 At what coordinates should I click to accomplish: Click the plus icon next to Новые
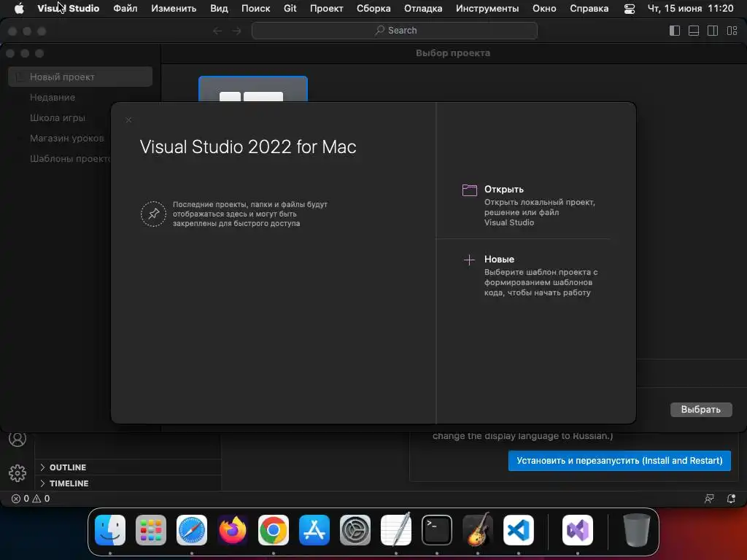tap(469, 260)
